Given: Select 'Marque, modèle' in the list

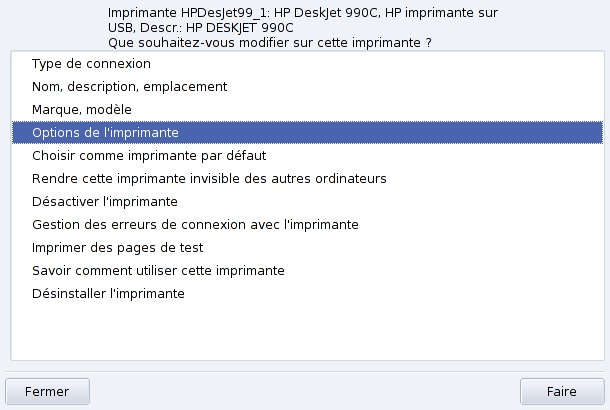Looking at the screenshot, I should coord(82,109).
